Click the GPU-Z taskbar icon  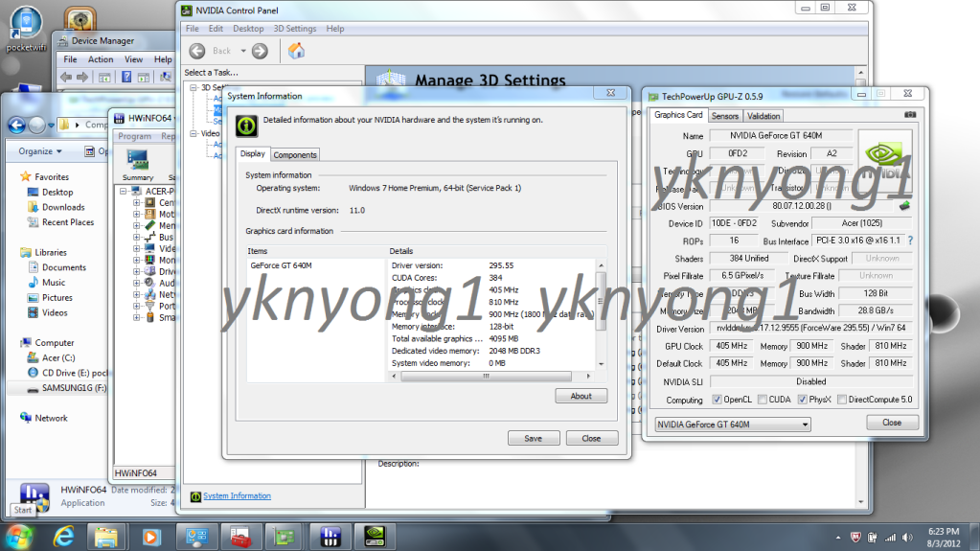pyautogui.click(x=285, y=537)
